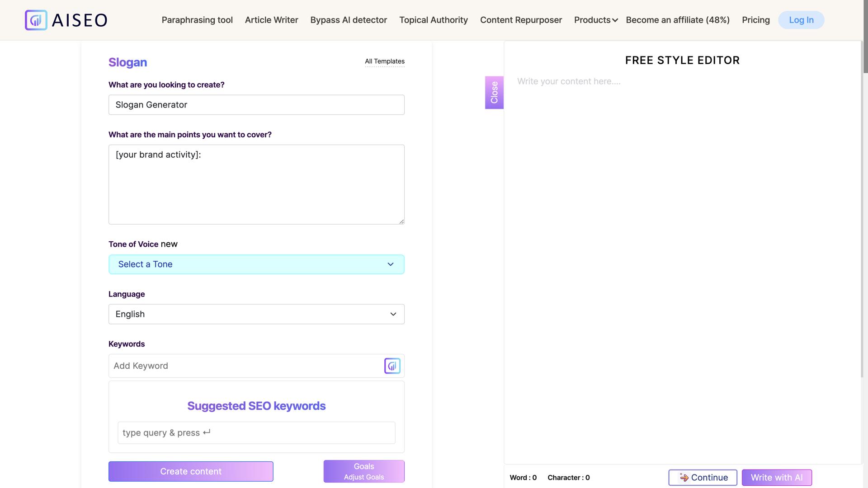
Task: Go to Article Writer
Action: point(271,20)
